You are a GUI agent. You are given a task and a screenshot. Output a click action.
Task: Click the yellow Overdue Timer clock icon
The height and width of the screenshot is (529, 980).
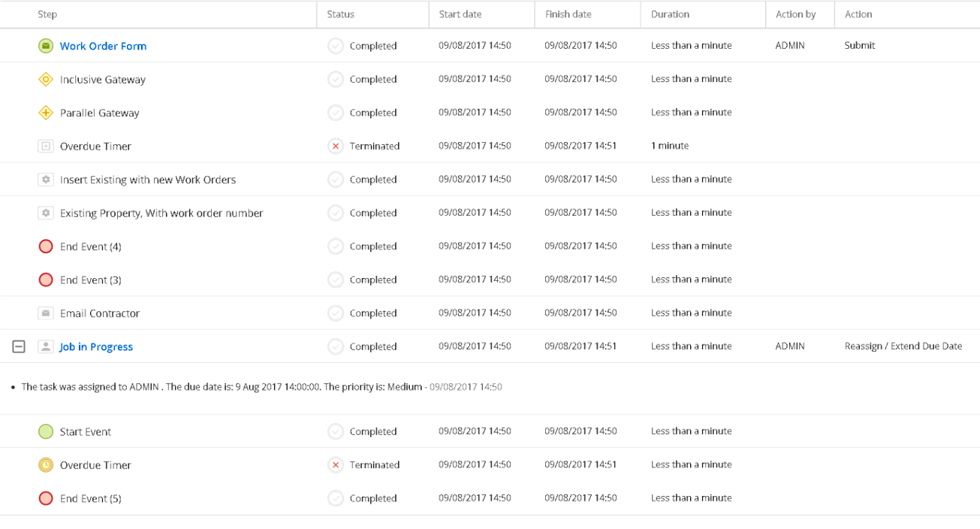[46, 465]
